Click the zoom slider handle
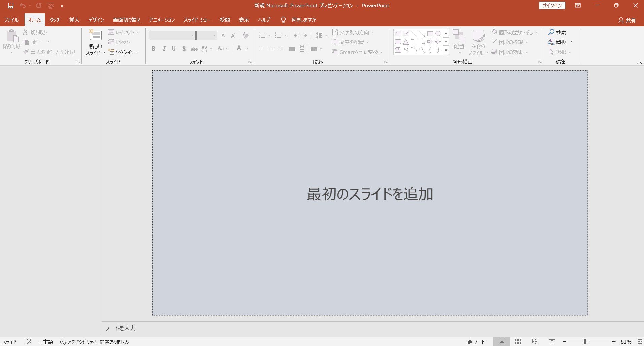The width and height of the screenshot is (644, 346). coord(585,342)
